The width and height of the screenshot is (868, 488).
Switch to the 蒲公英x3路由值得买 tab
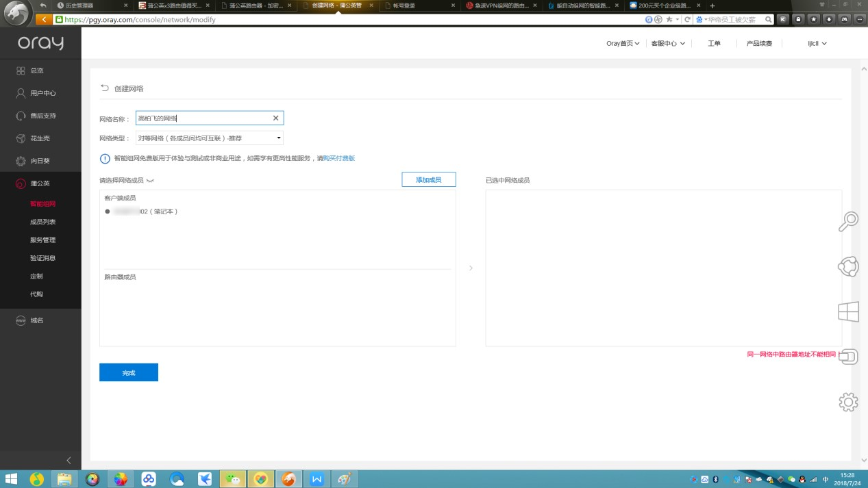(x=175, y=5)
